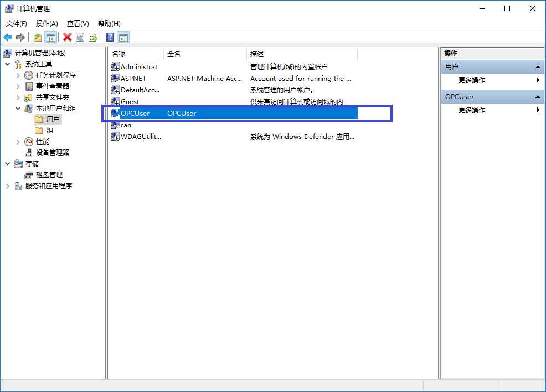Screen dimensions: 546x392
Task: Click the Disk Management icon in tree
Action: pyautogui.click(x=29, y=175)
